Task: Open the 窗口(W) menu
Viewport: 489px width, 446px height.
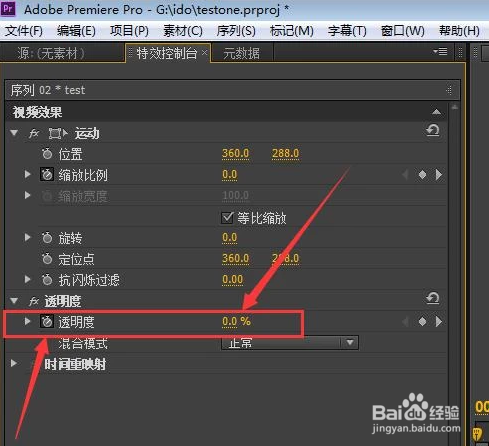Action: (x=403, y=31)
